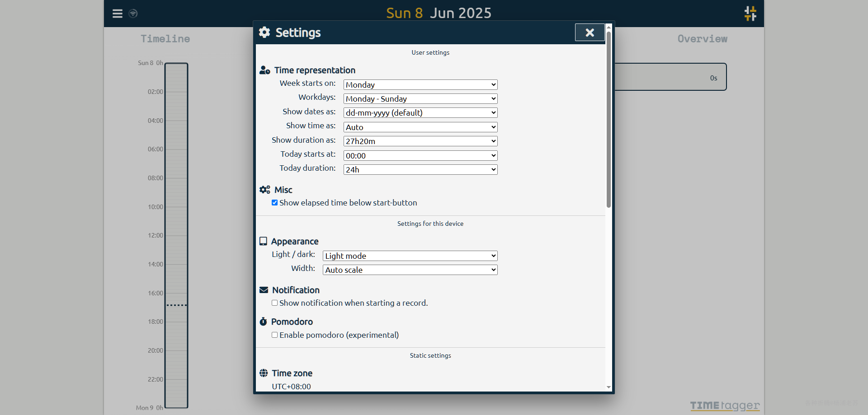868x415 pixels.
Task: Click the Notification heading text
Action: [296, 290]
